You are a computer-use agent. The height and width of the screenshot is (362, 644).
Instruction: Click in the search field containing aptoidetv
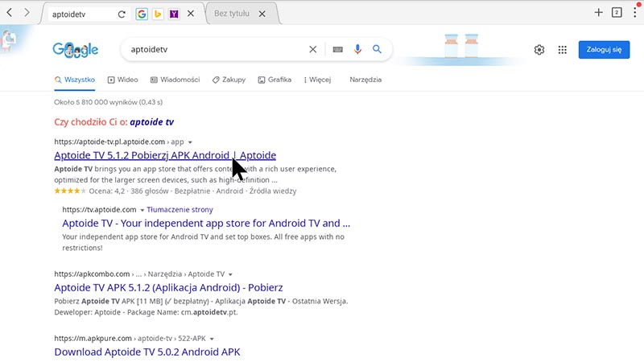pyautogui.click(x=216, y=49)
